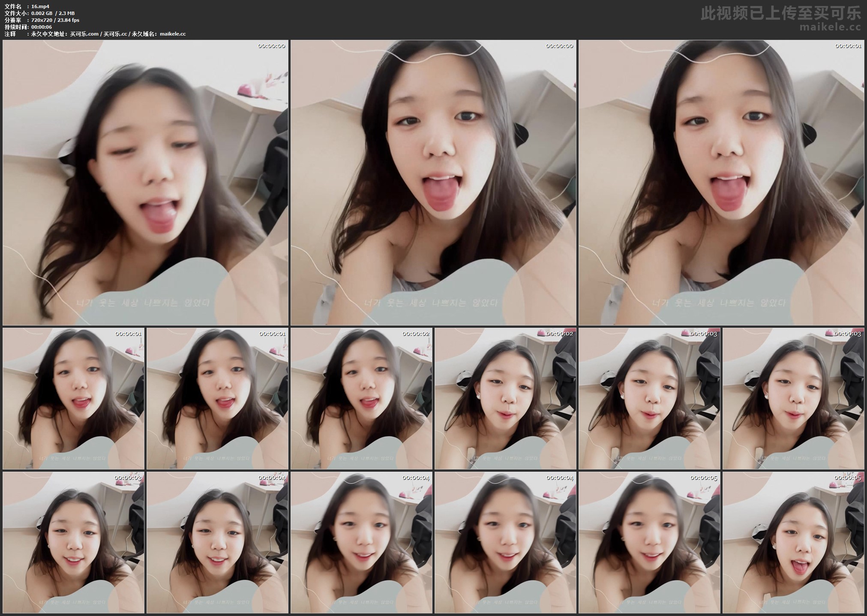Image resolution: width=867 pixels, height=616 pixels.
Task: Click the final thumbnail stamped 00:00:05
Action: [793, 543]
